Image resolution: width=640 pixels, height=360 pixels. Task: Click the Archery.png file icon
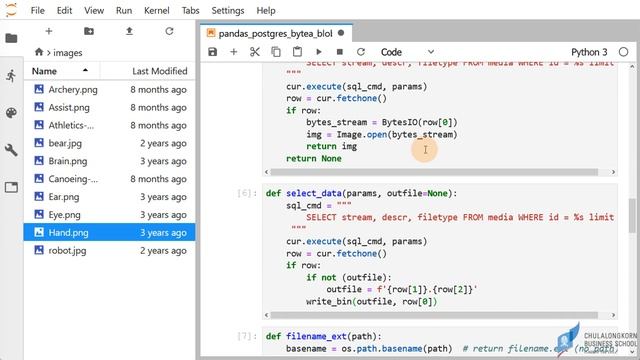(x=39, y=89)
